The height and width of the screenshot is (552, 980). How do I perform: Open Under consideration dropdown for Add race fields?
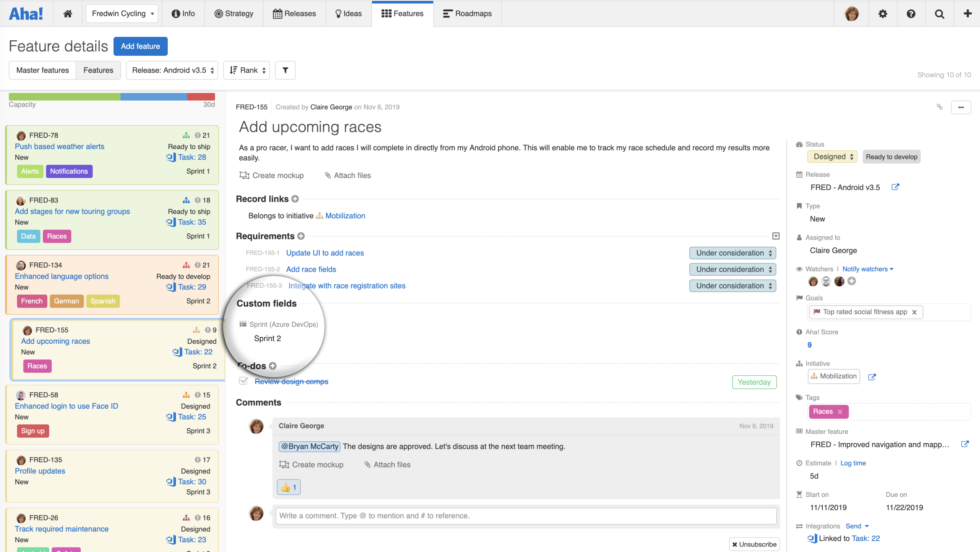[x=732, y=269]
